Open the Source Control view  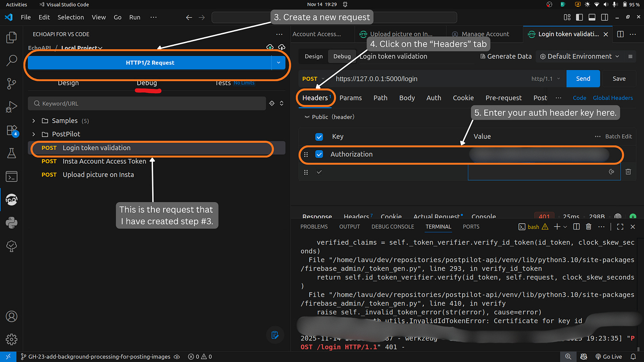pyautogui.click(x=12, y=83)
